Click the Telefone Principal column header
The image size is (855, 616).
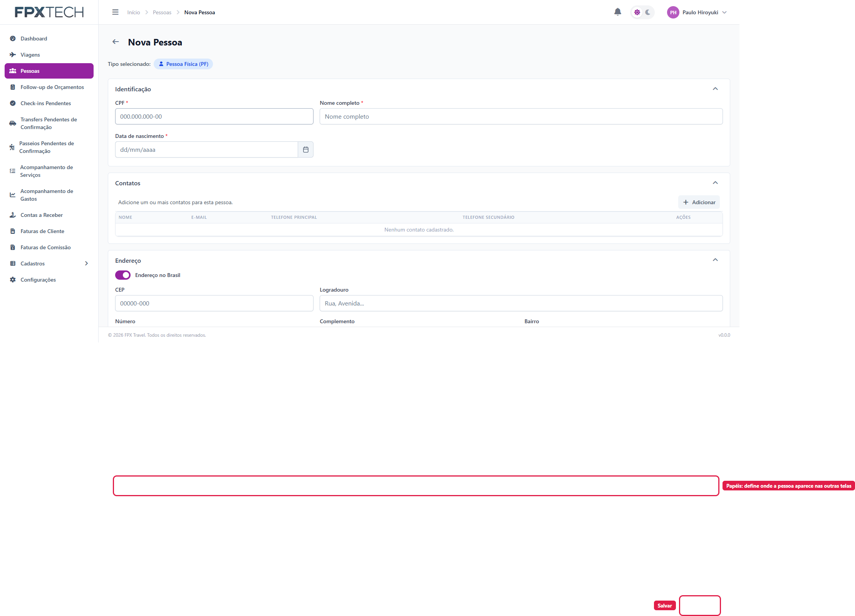coord(294,217)
